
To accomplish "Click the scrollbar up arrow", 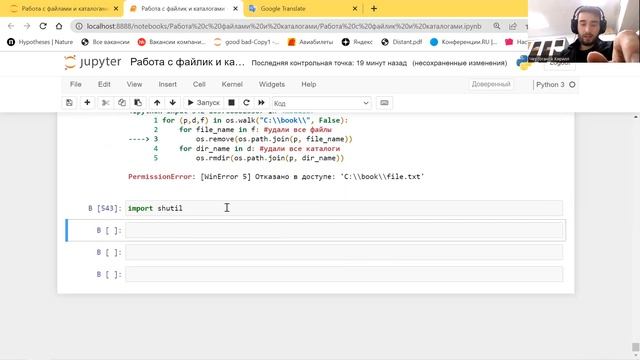I will [x=636, y=118].
